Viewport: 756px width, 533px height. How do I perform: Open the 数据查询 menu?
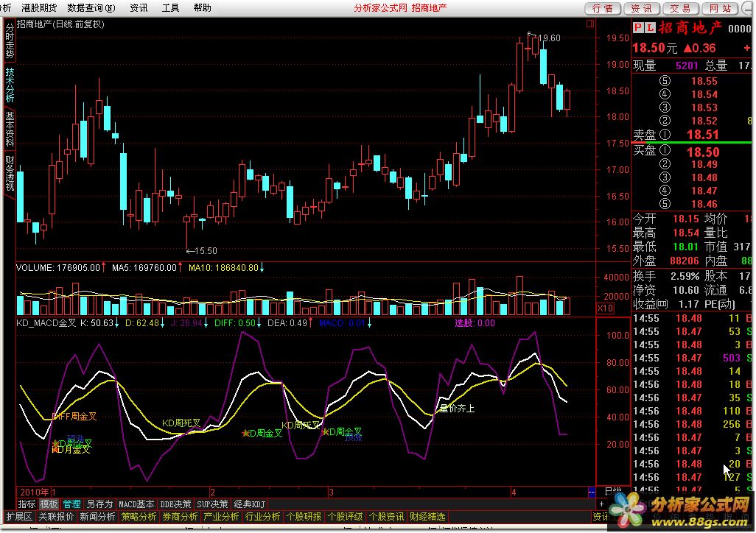coord(91,7)
